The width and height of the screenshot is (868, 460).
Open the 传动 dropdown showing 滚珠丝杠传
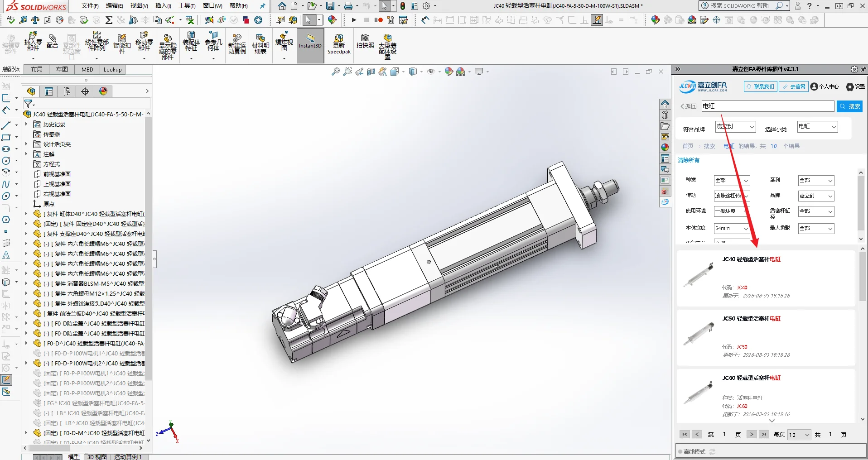732,196
